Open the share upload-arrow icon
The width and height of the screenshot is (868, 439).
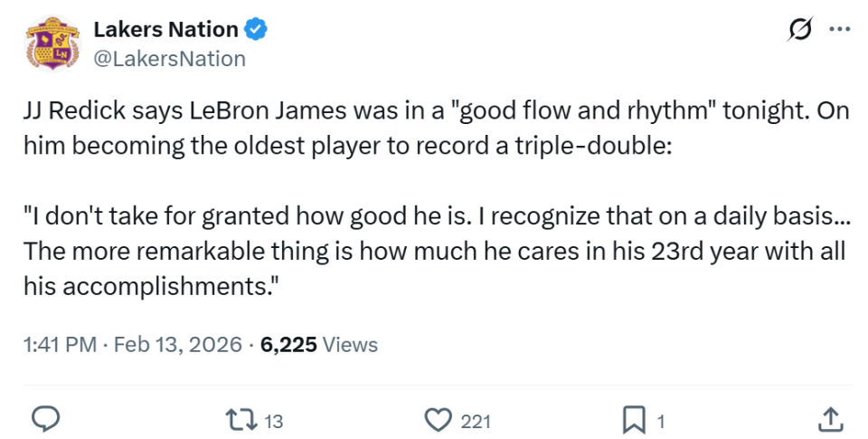pyautogui.click(x=830, y=418)
